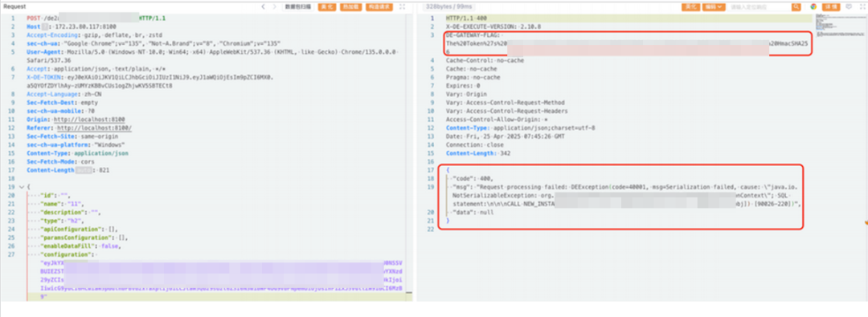Expand the Request panel to fullscreen
868x317 pixels.
click(403, 6)
